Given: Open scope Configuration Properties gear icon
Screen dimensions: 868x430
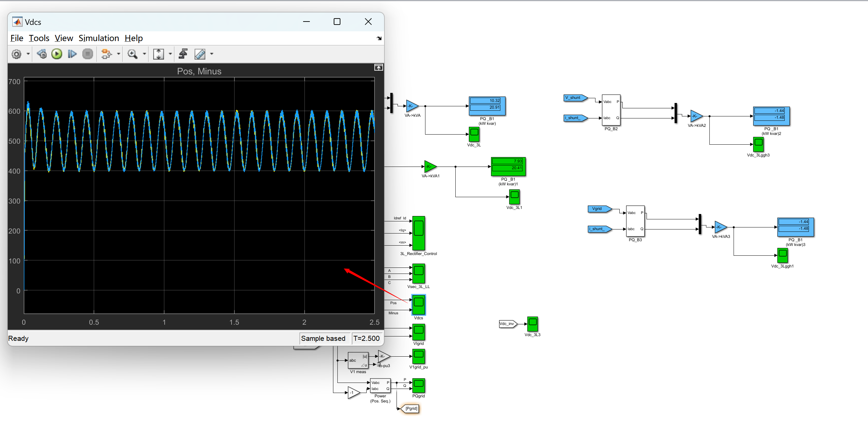Looking at the screenshot, I should [16, 54].
